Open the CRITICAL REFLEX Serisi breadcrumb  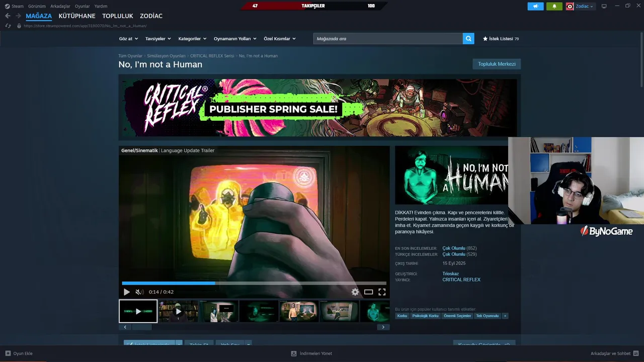[212, 56]
